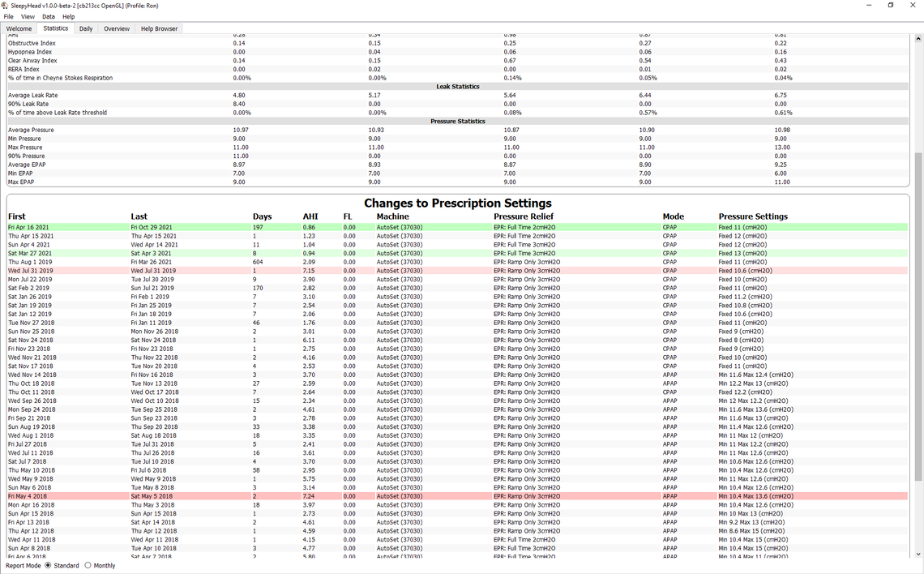The width and height of the screenshot is (924, 574).
Task: Click the 'Leak Statistics' section header
Action: tap(458, 87)
